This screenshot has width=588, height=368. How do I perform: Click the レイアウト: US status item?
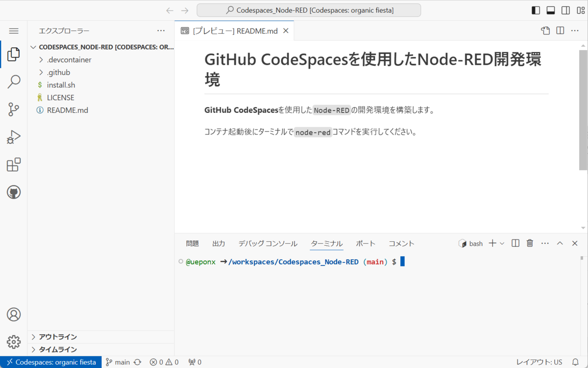539,362
